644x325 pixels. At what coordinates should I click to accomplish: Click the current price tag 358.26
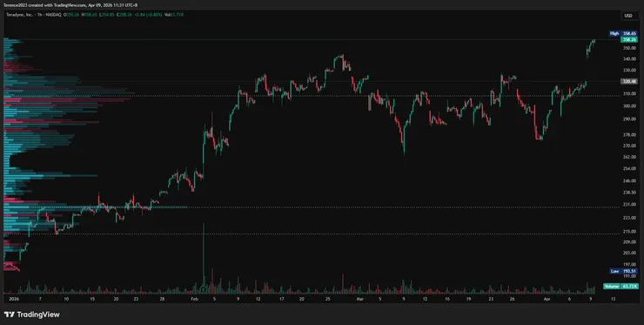(629, 39)
